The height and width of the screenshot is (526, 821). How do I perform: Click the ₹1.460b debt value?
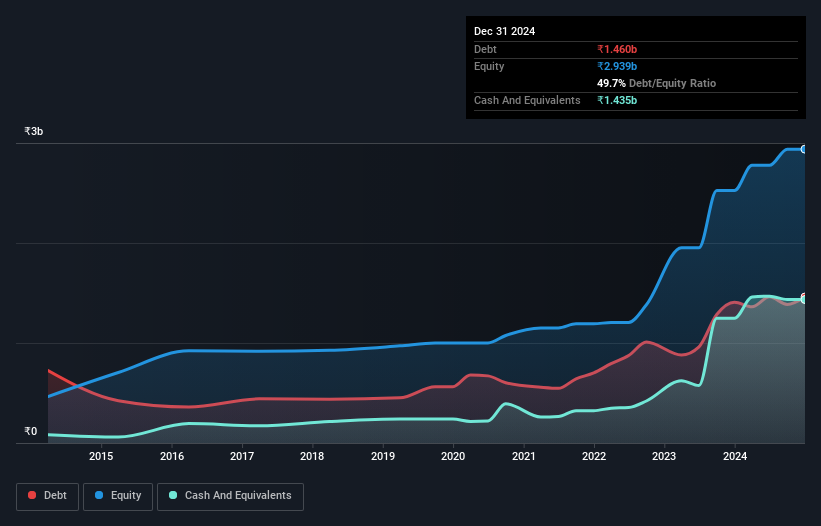[x=617, y=49]
